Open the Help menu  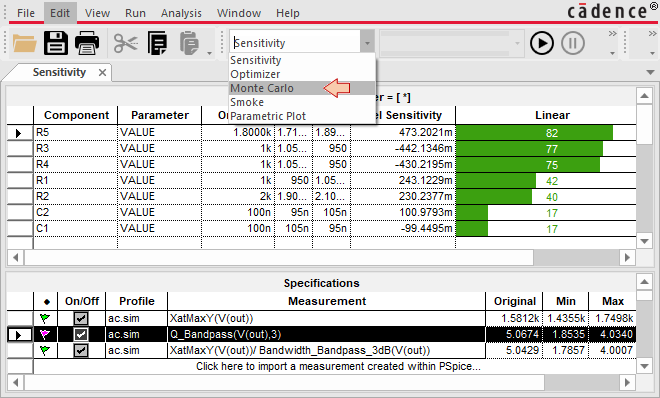pos(287,13)
